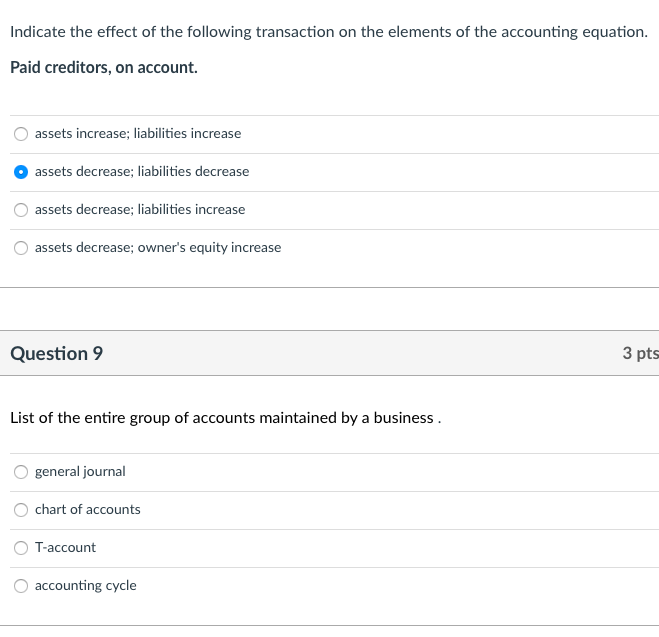Click selected radio for assets decrease; liabilities decrease

click(21, 172)
